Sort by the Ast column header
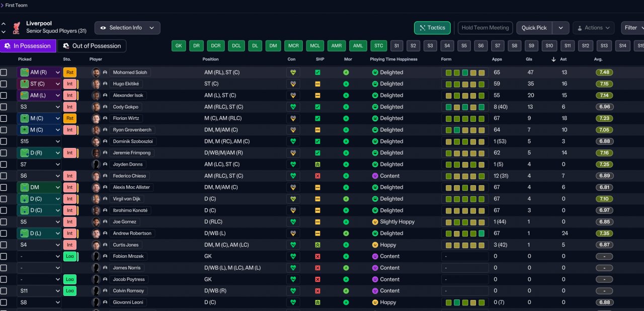The image size is (644, 311). tap(563, 59)
